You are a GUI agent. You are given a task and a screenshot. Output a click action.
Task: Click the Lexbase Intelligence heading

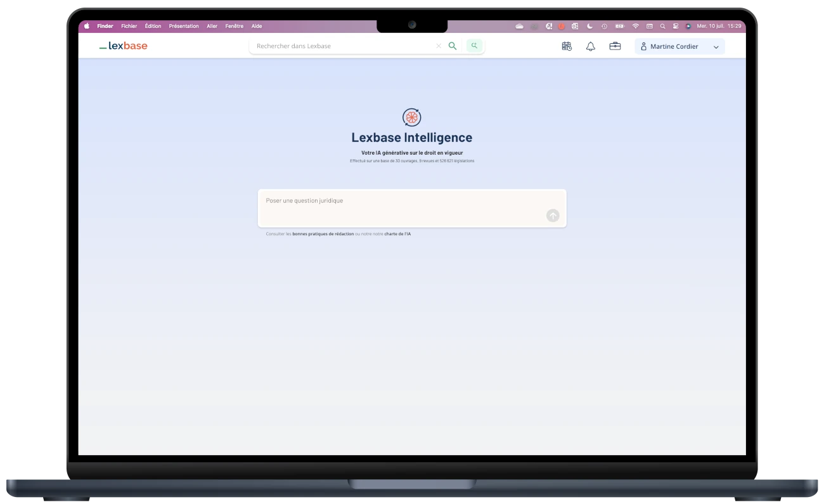[412, 138]
